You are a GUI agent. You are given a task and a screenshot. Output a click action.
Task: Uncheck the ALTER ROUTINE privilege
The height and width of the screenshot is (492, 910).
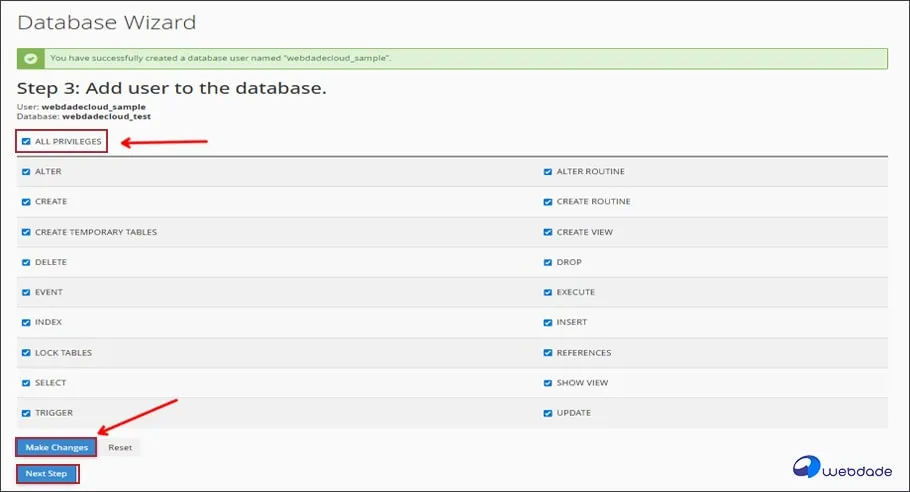tap(548, 172)
